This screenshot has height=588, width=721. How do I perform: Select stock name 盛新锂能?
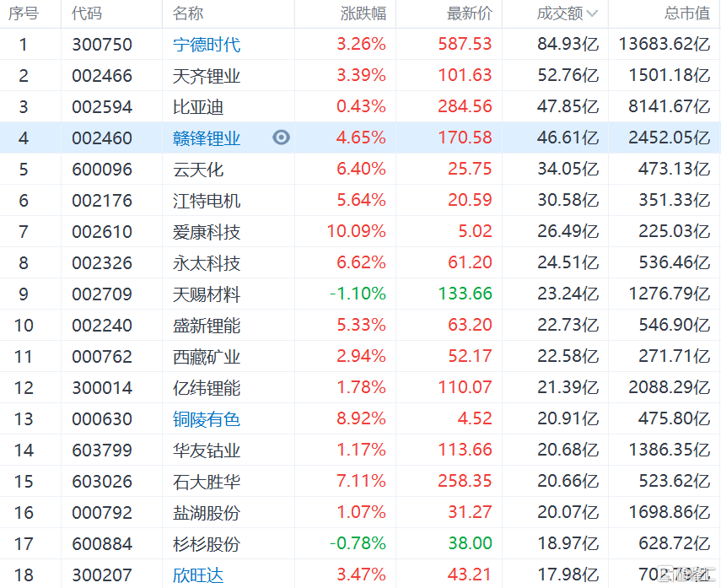pos(207,326)
